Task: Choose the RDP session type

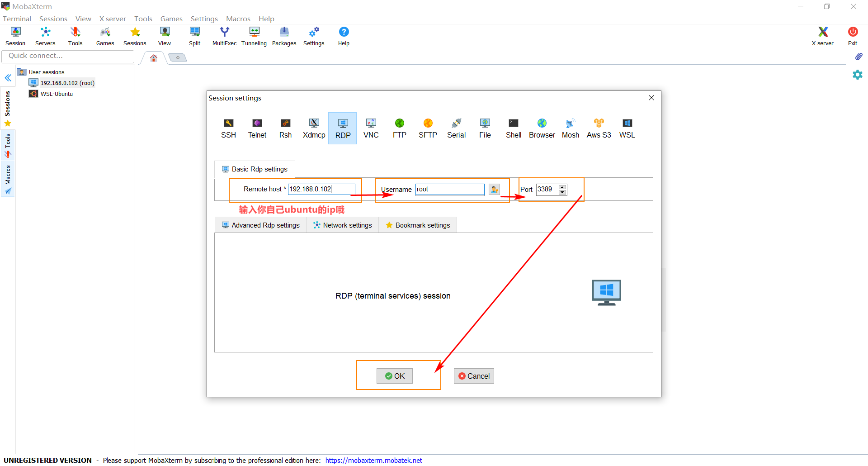Action: tap(343, 128)
